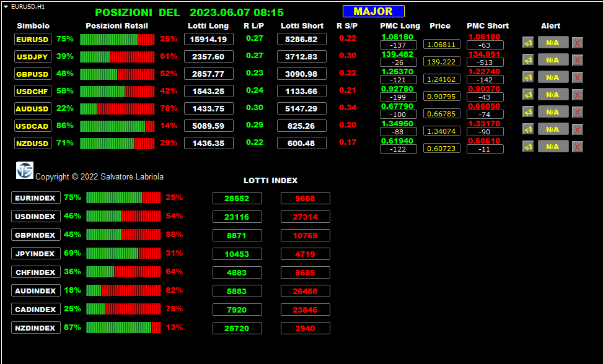Image resolution: width=603 pixels, height=364 pixels.
Task: Select the USDINDEX button
Action: coord(36,216)
